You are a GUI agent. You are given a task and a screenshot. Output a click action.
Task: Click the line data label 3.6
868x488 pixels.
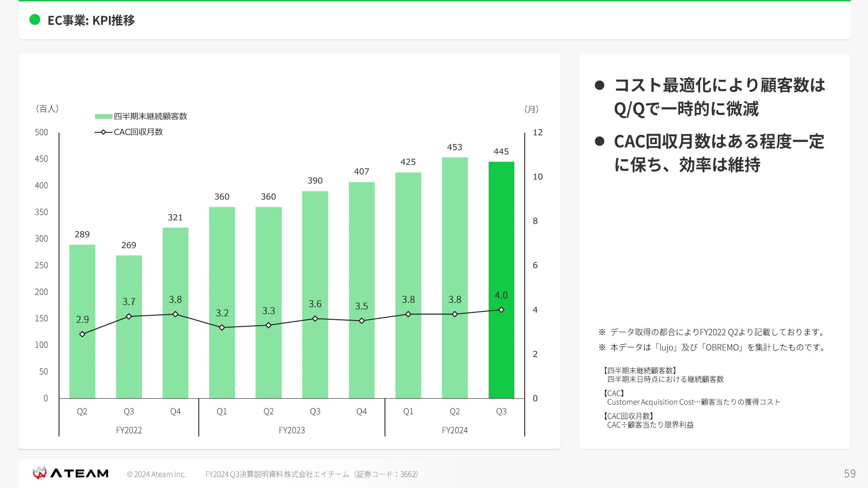pos(315,304)
